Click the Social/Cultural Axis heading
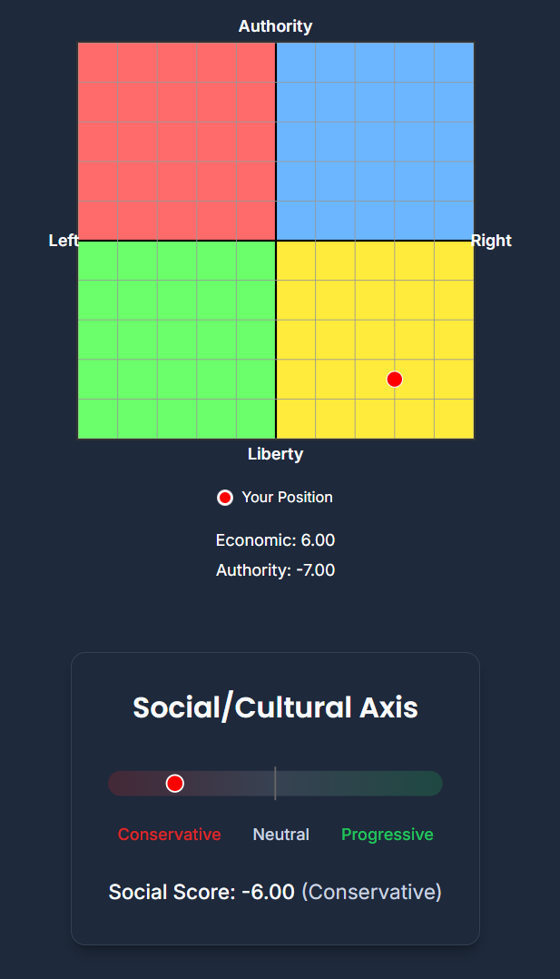 click(x=275, y=707)
